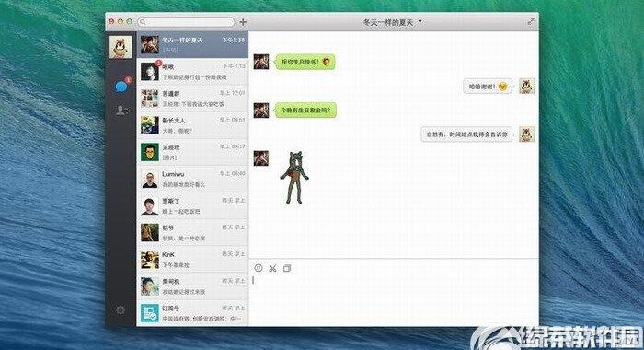Click the 早上 09:17 timestamp on 王经理 row

pos(232,146)
